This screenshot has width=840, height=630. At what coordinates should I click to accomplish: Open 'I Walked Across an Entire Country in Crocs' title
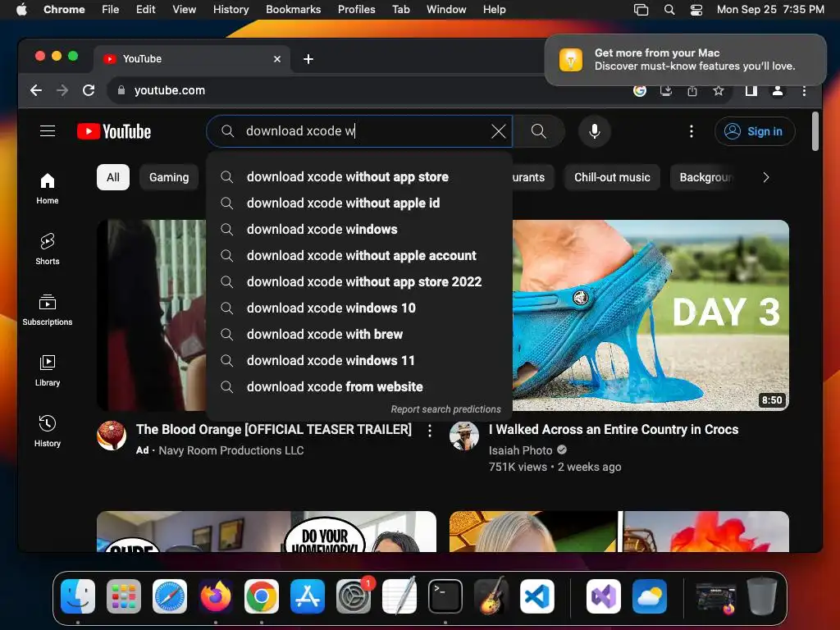coord(614,430)
